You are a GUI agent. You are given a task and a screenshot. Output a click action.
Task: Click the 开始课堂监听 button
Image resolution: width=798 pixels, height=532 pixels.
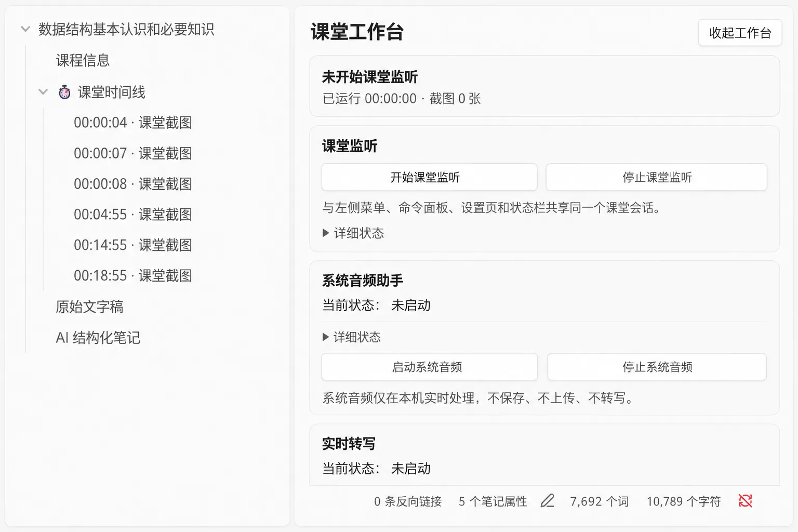click(429, 177)
